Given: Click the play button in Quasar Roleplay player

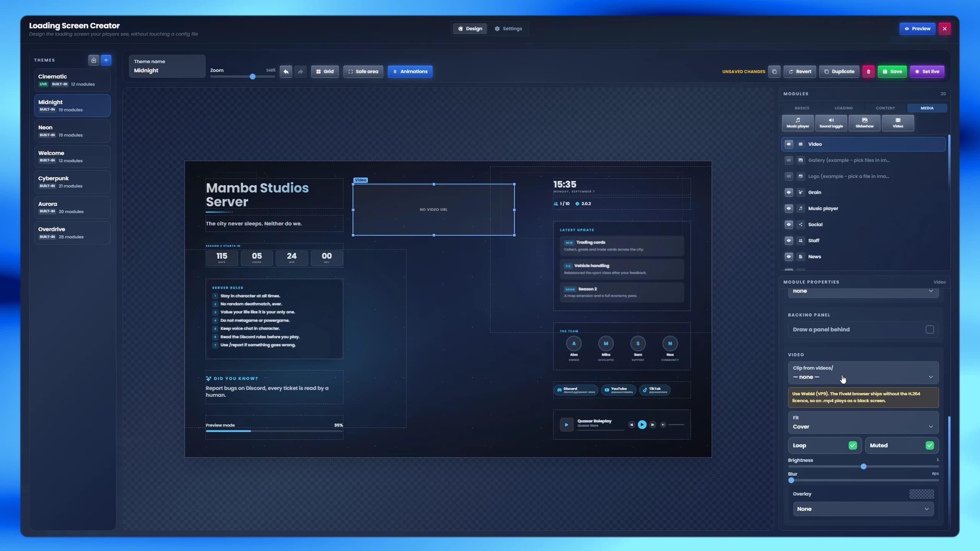Looking at the screenshot, I should point(642,425).
